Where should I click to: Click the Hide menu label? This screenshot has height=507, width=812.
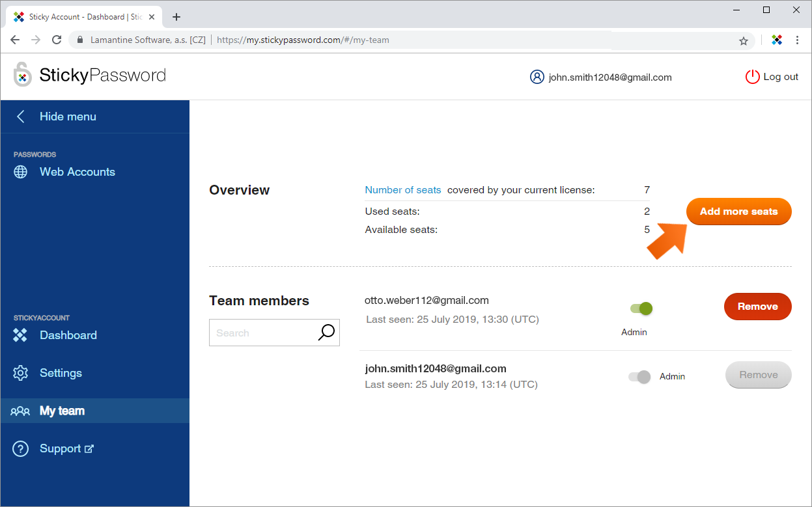[x=68, y=116]
